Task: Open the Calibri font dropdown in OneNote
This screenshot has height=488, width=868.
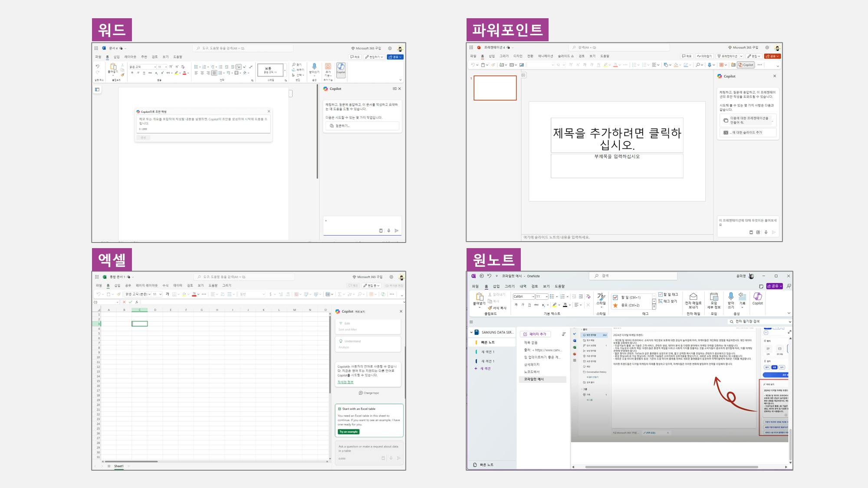Action: 533,297
